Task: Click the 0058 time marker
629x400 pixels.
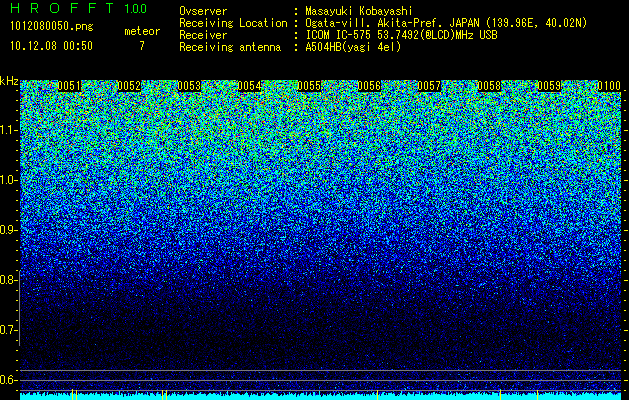Action: 489,86
